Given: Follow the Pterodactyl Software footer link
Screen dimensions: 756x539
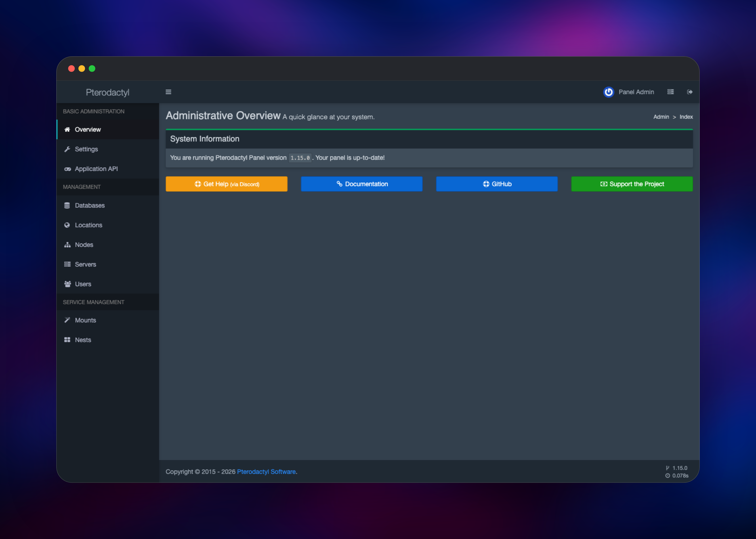Looking at the screenshot, I should (266, 472).
